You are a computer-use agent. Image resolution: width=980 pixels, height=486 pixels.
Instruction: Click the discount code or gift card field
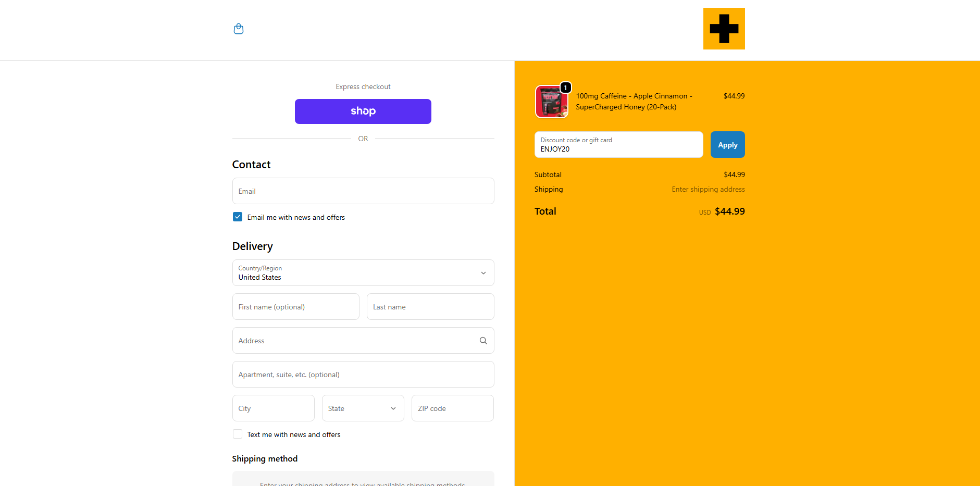pos(619,145)
